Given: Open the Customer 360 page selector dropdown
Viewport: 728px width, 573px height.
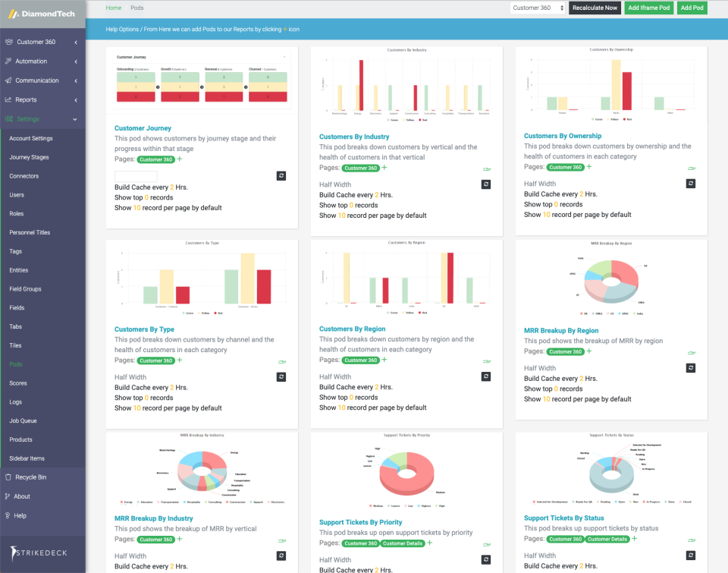Looking at the screenshot, I should coord(538,8).
